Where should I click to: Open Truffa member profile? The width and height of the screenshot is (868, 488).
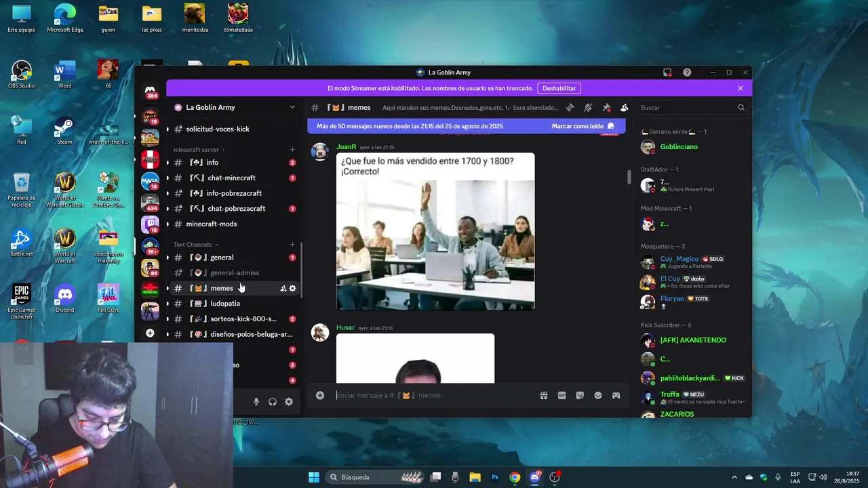click(x=693, y=397)
